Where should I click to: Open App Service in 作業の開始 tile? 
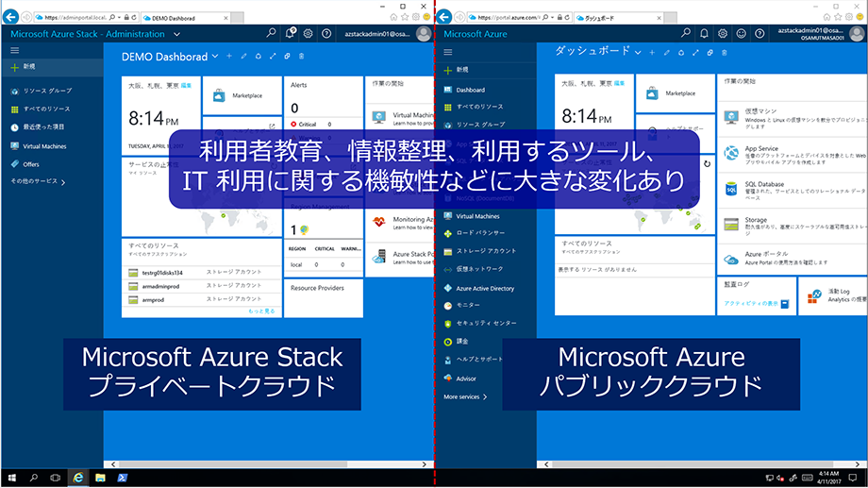793,155
